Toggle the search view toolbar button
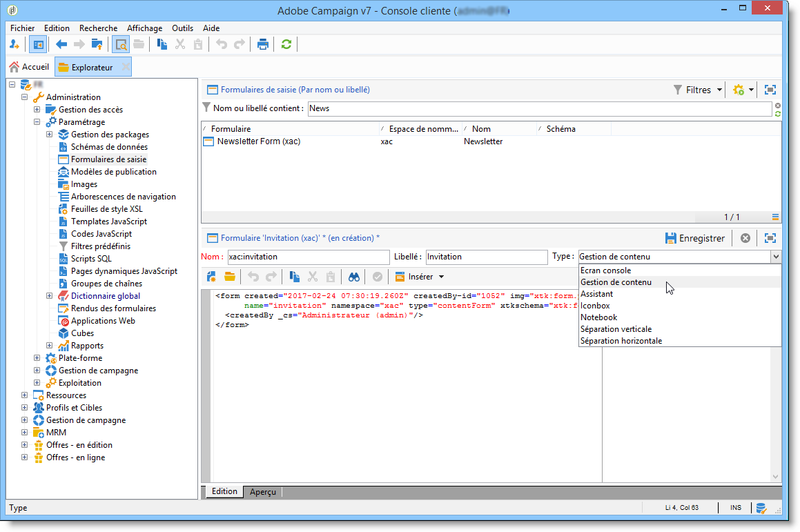 [x=121, y=44]
